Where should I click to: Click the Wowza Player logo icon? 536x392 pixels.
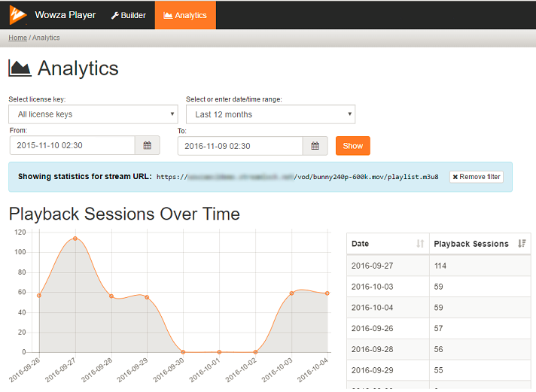point(19,14)
